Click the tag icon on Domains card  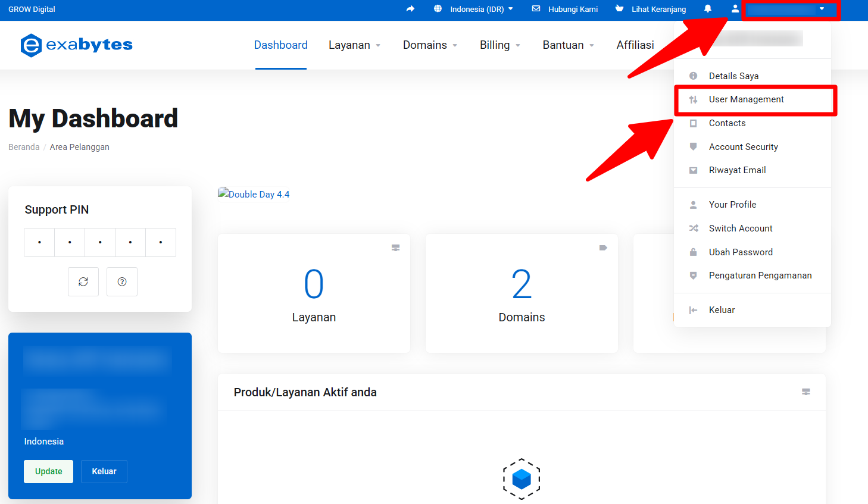(x=603, y=248)
